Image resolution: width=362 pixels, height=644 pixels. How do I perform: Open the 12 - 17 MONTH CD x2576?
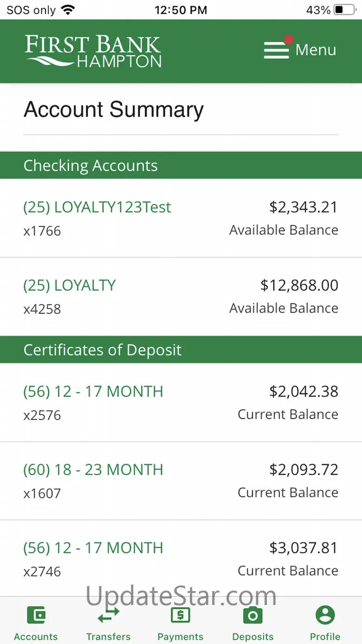click(x=181, y=403)
